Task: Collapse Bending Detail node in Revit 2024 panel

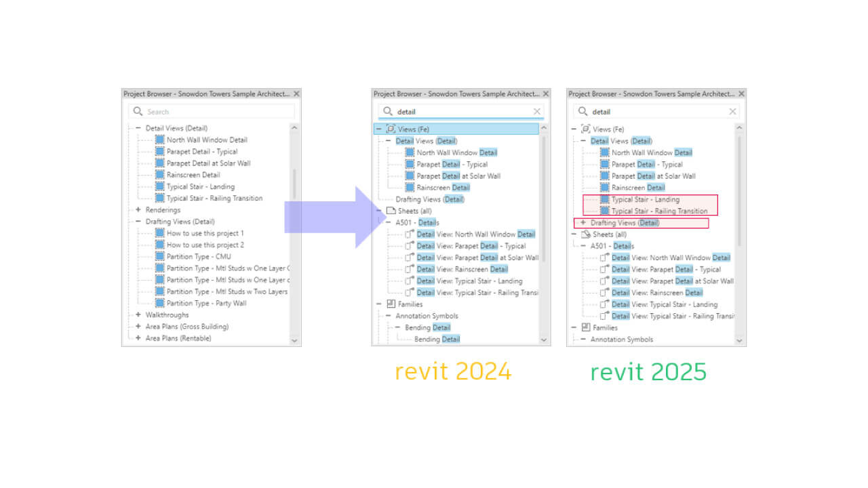Action: [x=398, y=327]
